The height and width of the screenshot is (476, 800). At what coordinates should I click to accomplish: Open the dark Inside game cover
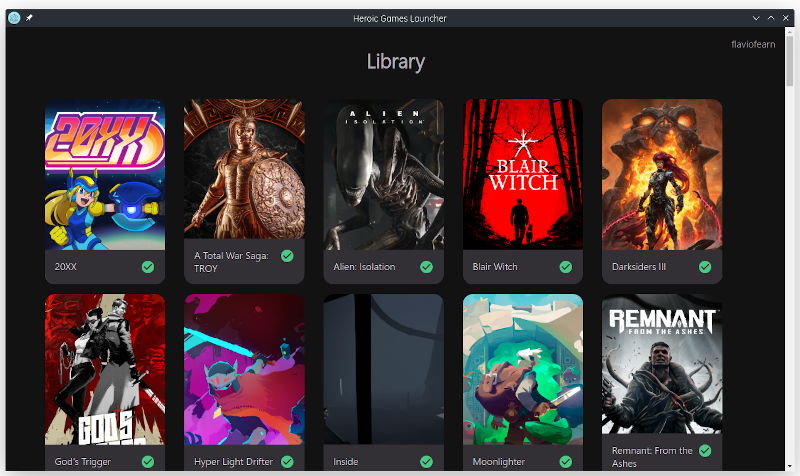384,369
